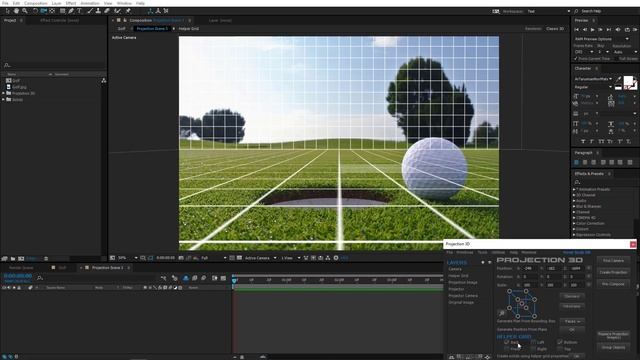Switch to the Golf timeline tab
The width and height of the screenshot is (640, 360).
point(62,268)
